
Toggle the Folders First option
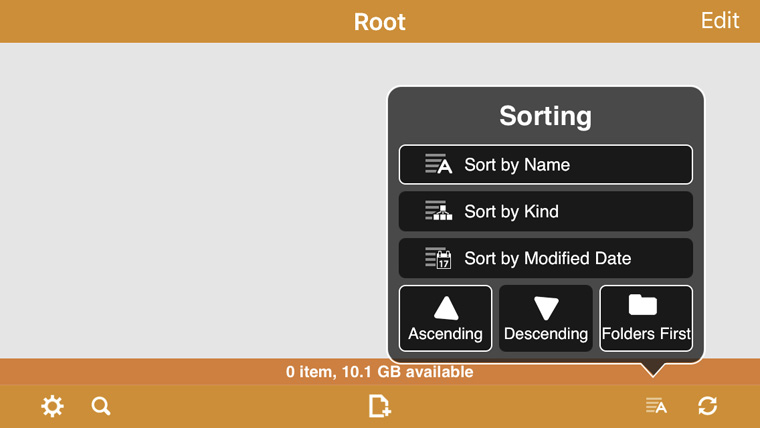[x=646, y=318]
